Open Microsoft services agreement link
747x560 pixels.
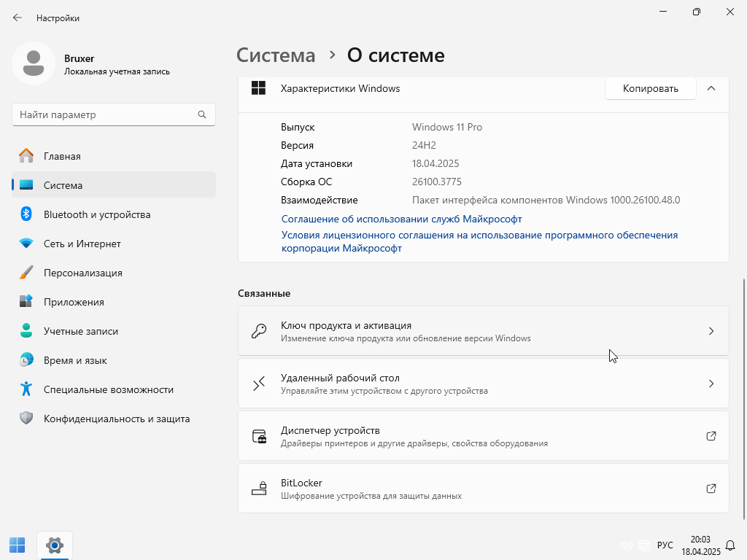click(x=402, y=219)
